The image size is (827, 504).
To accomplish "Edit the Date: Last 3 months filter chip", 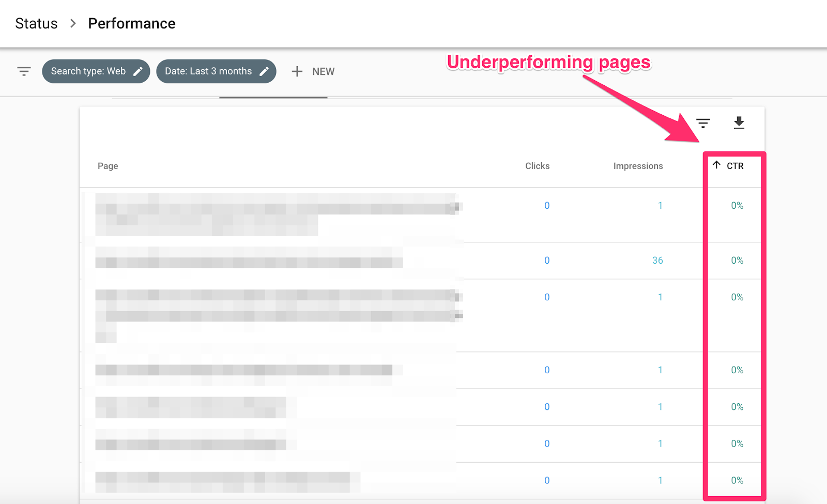I will click(208, 71).
